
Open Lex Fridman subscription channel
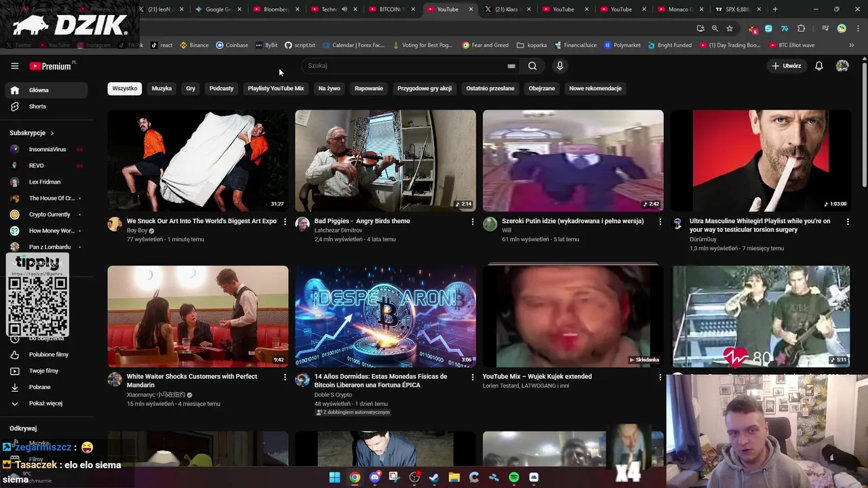(46, 182)
